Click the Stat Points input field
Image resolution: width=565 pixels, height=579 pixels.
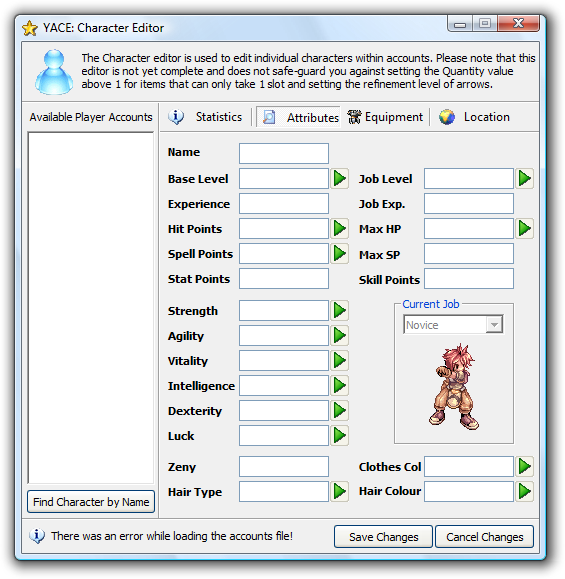coord(284,278)
